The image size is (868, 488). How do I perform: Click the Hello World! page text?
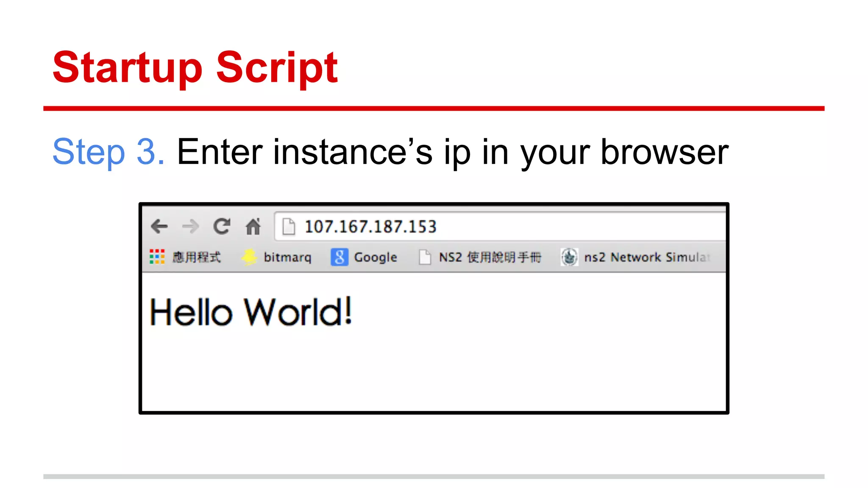(250, 312)
